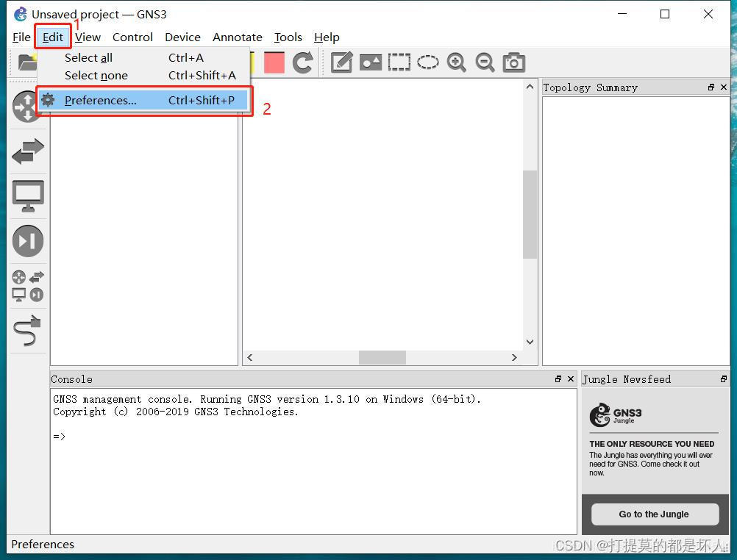This screenshot has width=737, height=560.
Task: Click the Topology Summary panel title
Action: 591,88
